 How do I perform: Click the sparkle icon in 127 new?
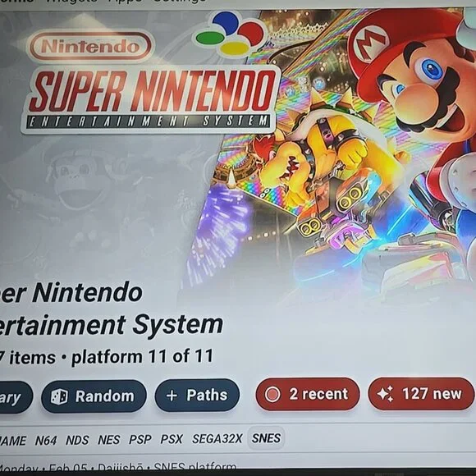pos(385,394)
